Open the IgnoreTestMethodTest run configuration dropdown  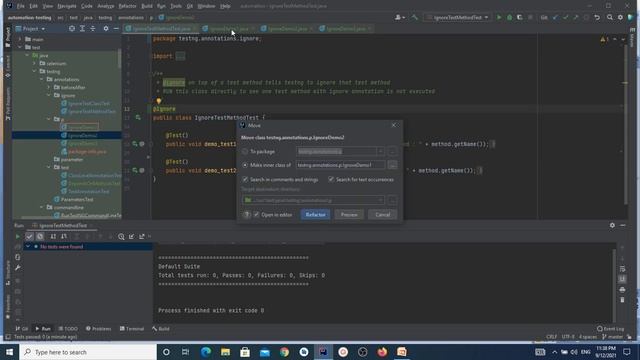(x=457, y=18)
